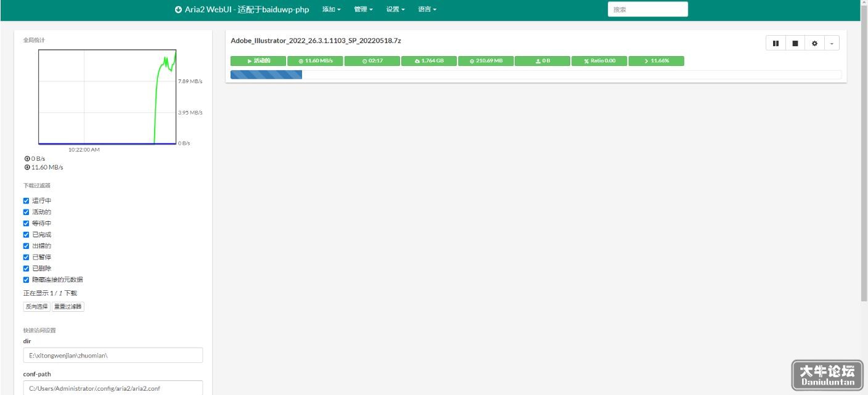The image size is (868, 395).
Task: Click the global speed graph
Action: pos(107,97)
